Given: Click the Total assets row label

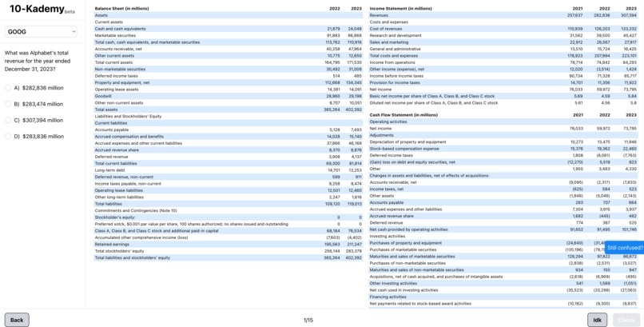Looking at the screenshot, I should pos(106,110).
